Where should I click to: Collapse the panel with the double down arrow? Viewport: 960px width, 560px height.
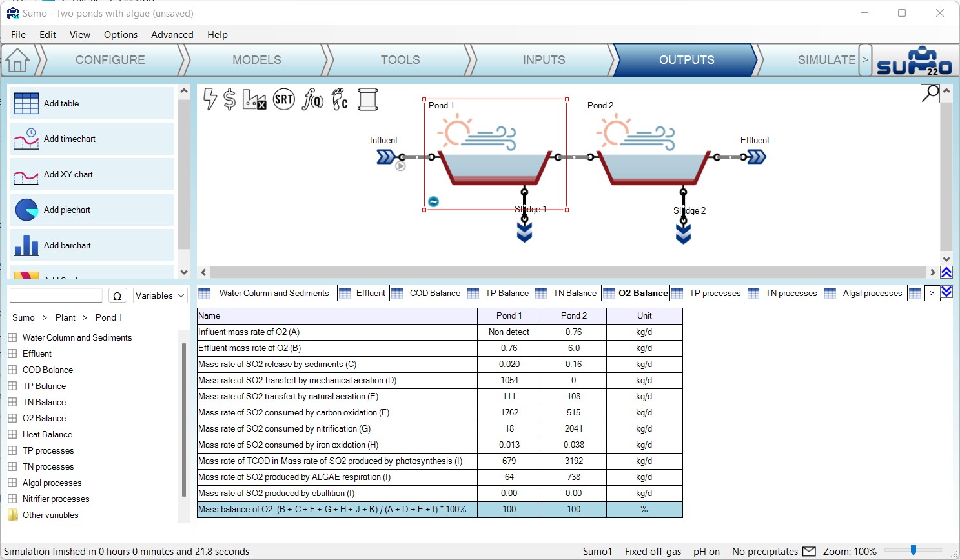[946, 292]
